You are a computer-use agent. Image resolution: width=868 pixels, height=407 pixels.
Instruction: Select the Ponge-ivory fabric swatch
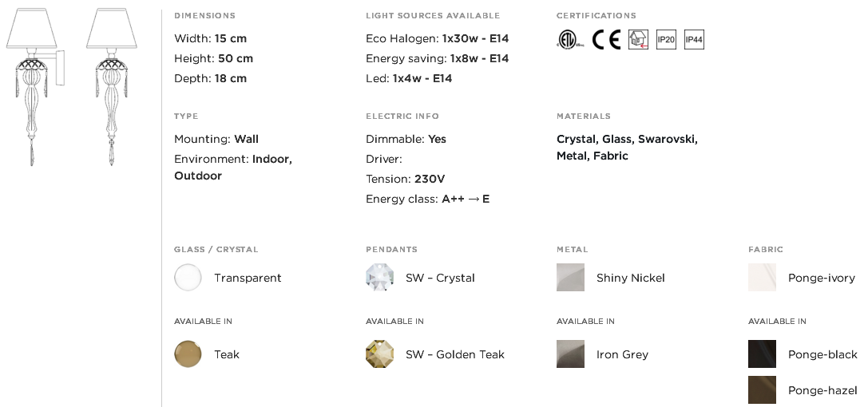(x=763, y=277)
